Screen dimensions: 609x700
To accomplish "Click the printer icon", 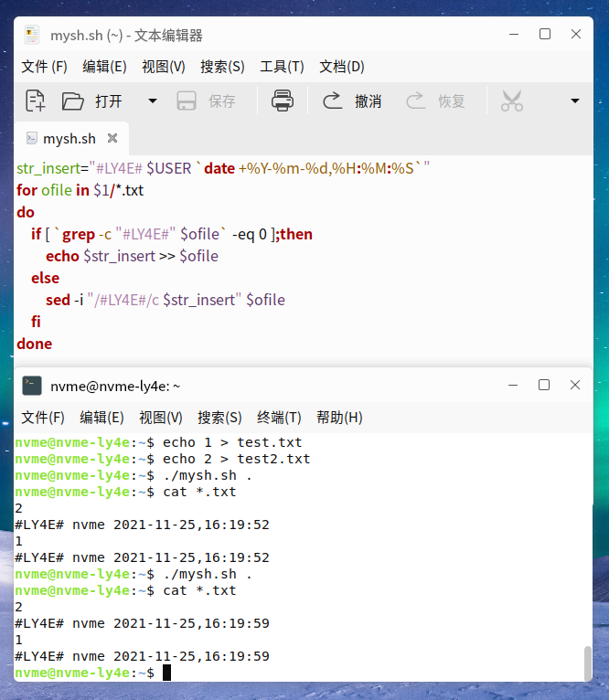I will pyautogui.click(x=283, y=101).
